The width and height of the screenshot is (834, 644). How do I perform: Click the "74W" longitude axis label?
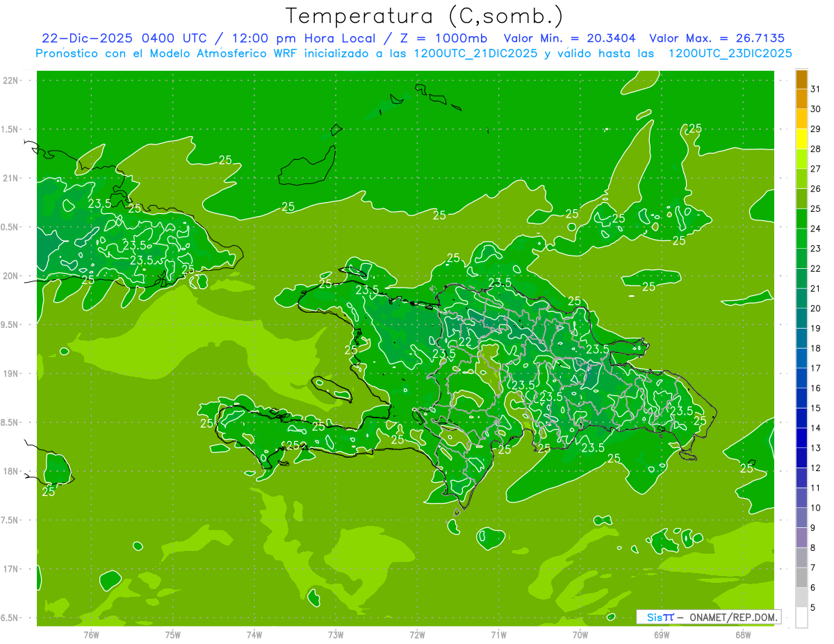coord(254,635)
